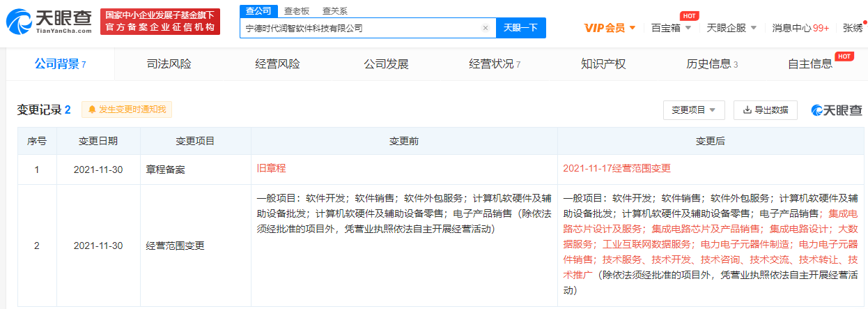Open the 变更项目 filter dropdown
This screenshot has width=868, height=309.
pyautogui.click(x=694, y=110)
